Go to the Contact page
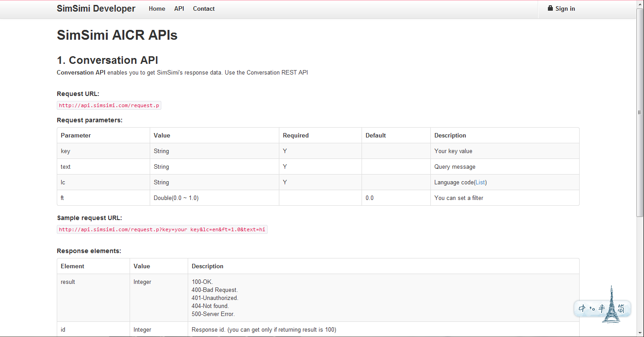Viewport: 644px width, 337px height. tap(204, 9)
